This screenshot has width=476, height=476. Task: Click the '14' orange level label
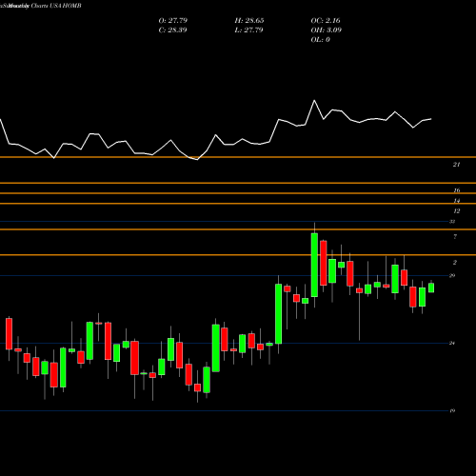(457, 201)
